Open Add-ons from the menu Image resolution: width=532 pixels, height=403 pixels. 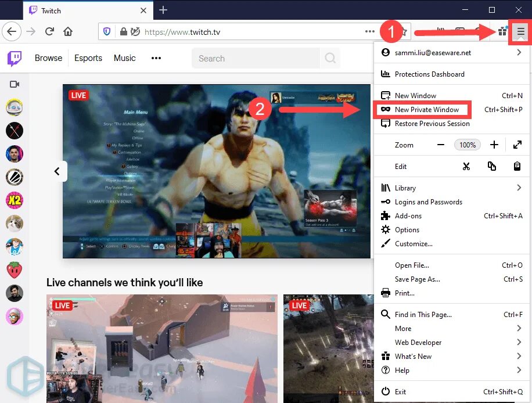[452, 216]
